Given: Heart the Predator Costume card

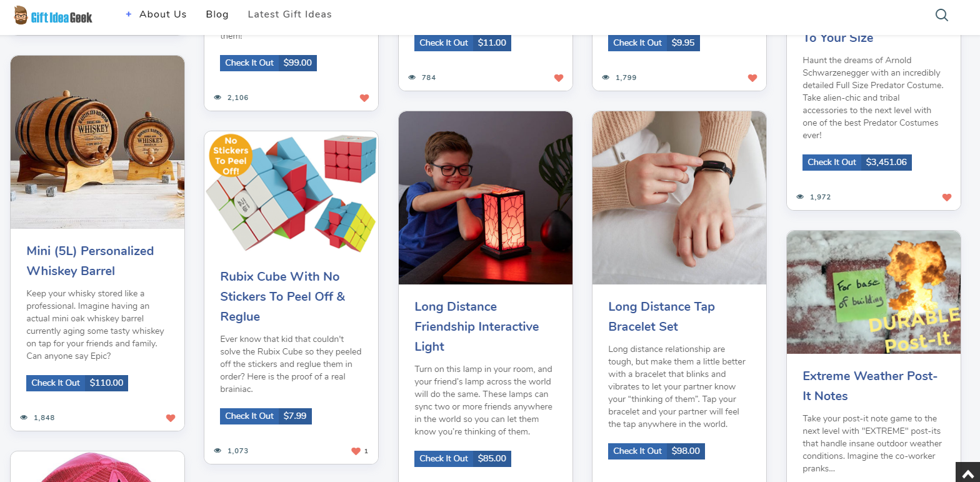Looking at the screenshot, I should (947, 197).
